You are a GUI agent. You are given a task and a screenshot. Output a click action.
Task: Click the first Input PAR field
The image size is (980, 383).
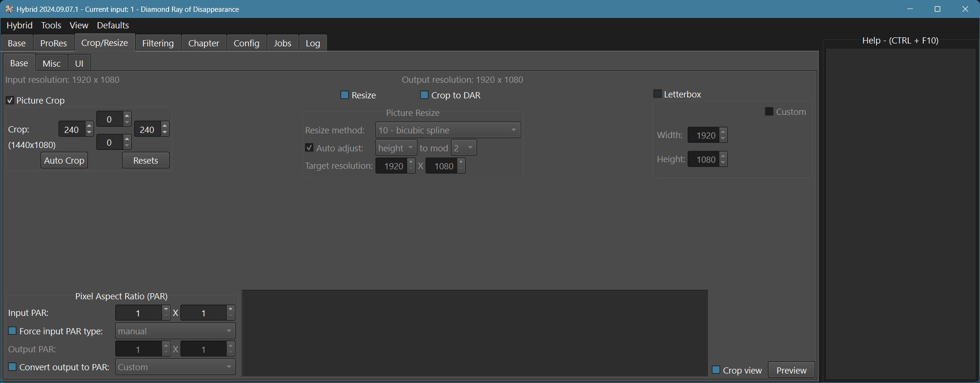pyautogui.click(x=139, y=313)
